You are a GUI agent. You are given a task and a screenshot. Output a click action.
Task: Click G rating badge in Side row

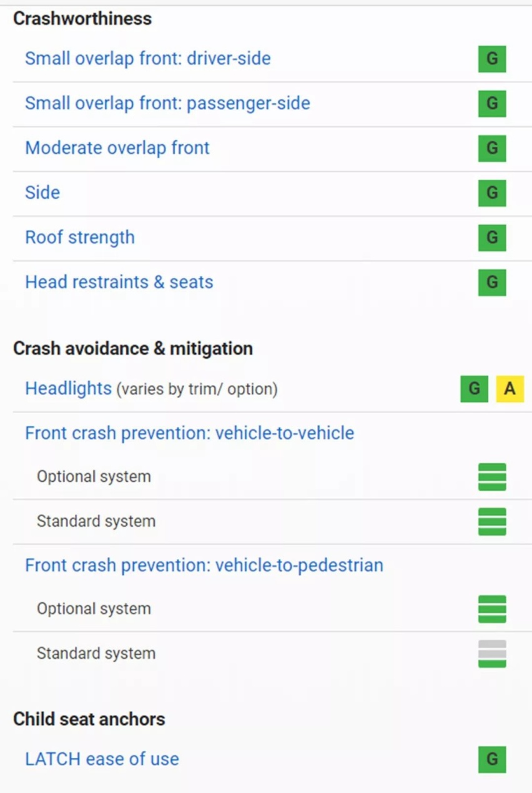492,192
